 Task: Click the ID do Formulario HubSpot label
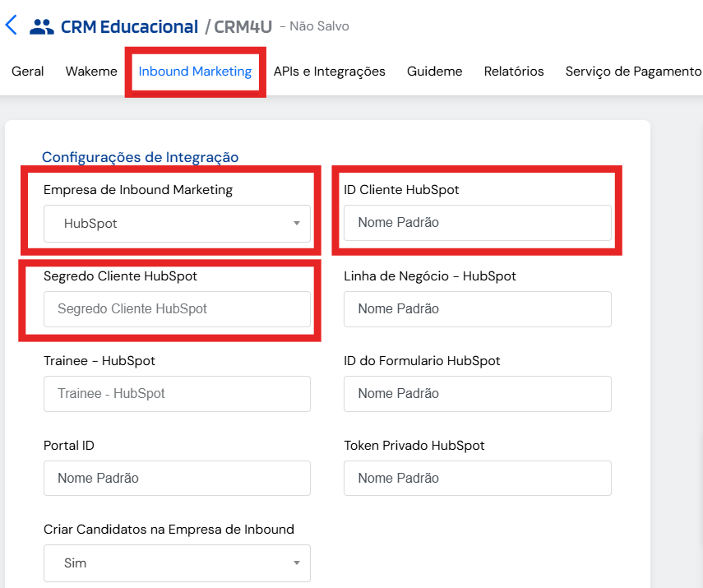[x=422, y=360]
